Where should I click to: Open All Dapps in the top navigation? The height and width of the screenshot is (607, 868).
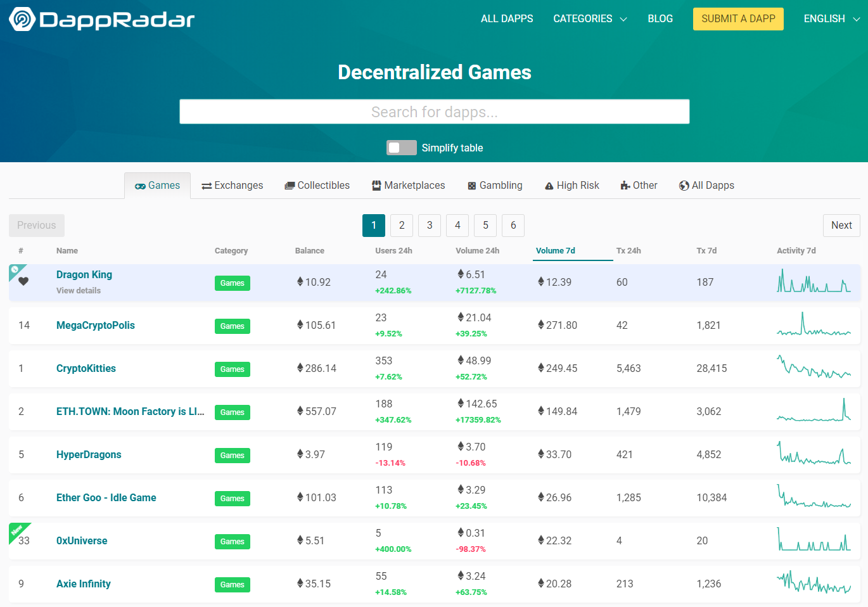tap(507, 19)
